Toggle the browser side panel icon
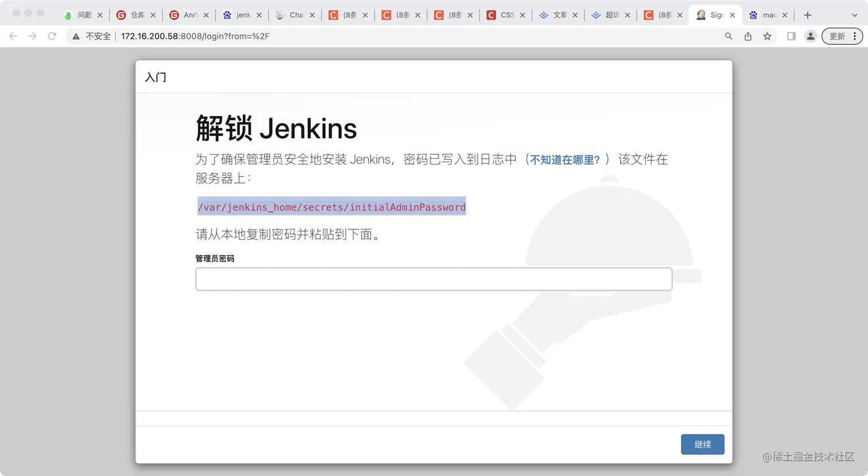 791,36
